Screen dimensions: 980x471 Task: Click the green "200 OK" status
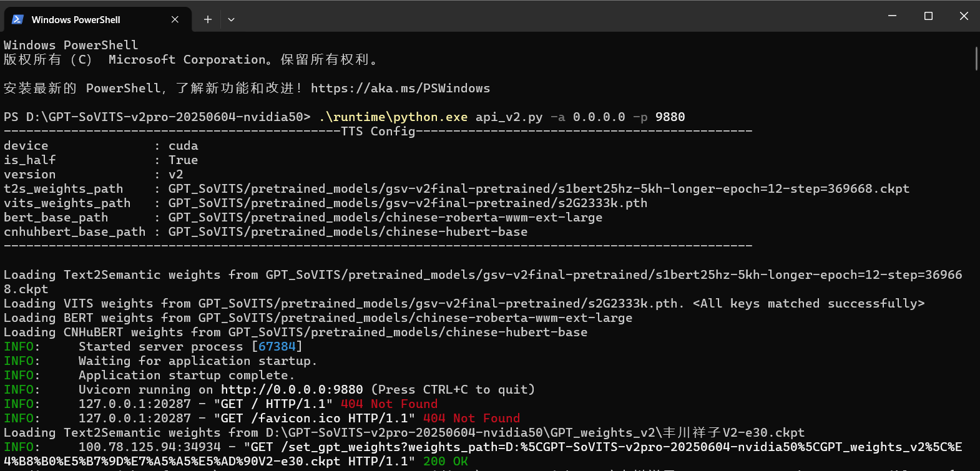pos(446,461)
